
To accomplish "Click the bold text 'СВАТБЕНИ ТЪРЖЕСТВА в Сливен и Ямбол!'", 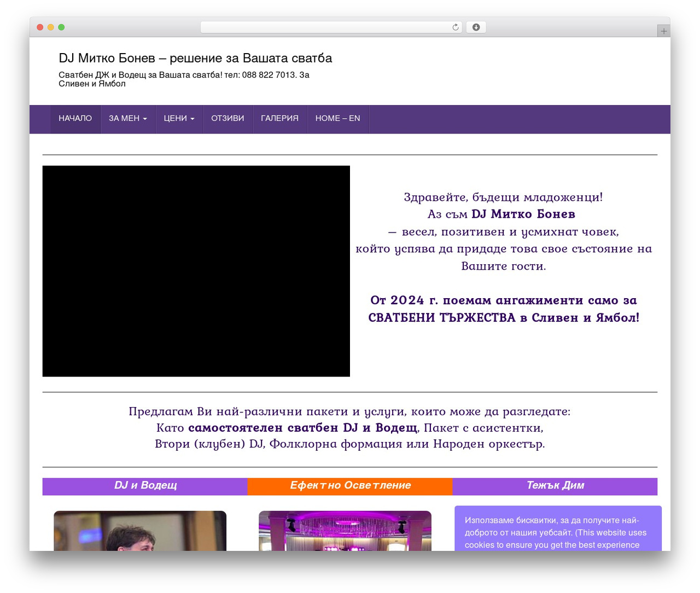I will (504, 318).
